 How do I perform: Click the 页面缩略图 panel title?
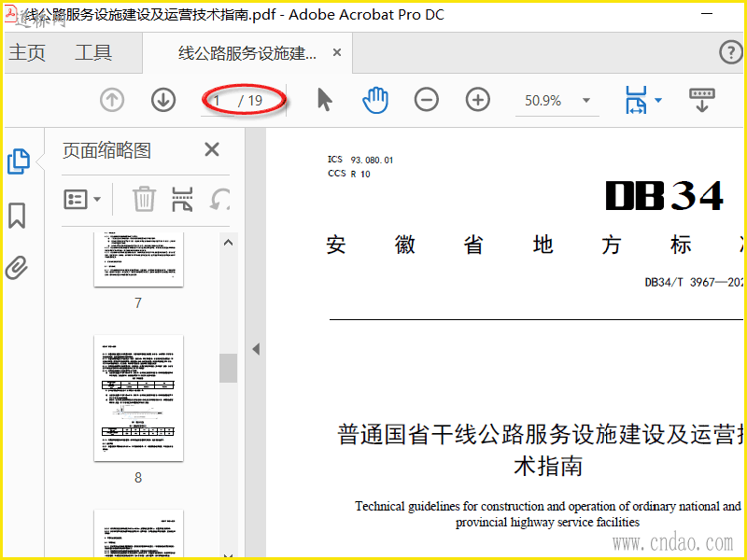click(x=106, y=150)
